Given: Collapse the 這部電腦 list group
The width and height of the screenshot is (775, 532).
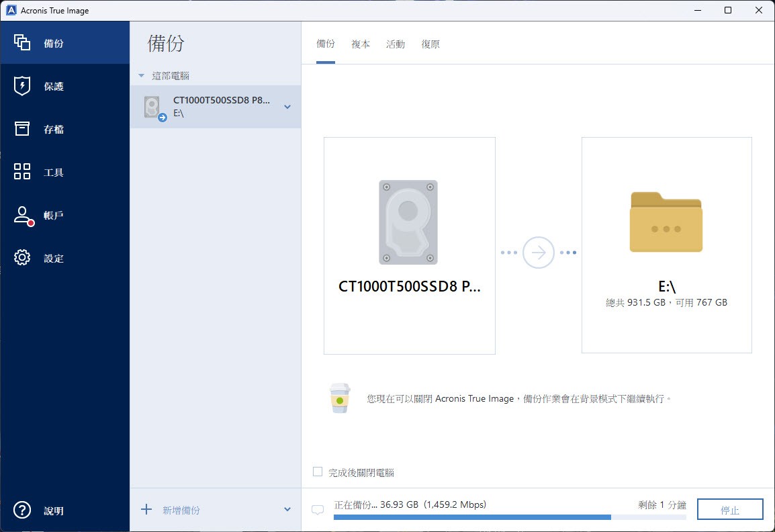Looking at the screenshot, I should (141, 76).
